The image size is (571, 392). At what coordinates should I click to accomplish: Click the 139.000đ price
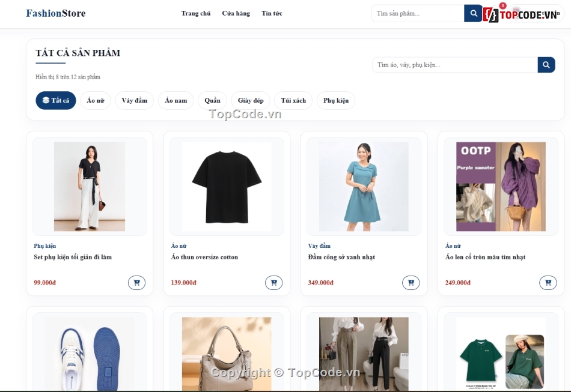tap(183, 283)
